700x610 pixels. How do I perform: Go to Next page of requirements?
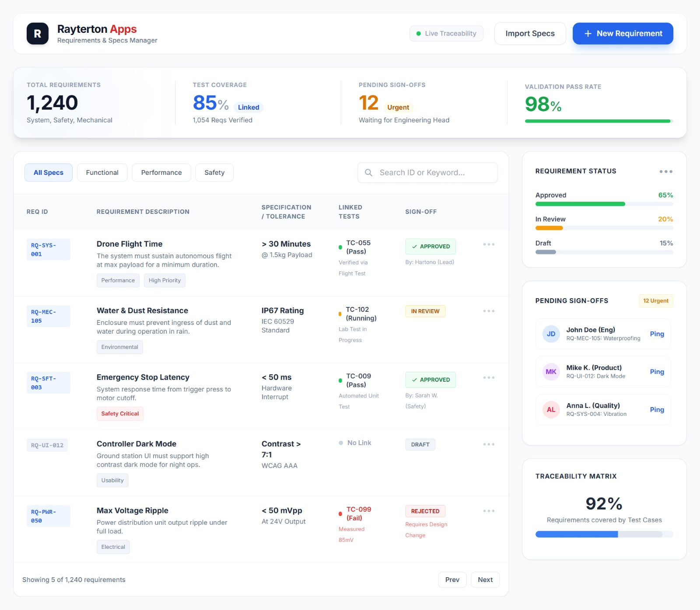click(x=485, y=580)
